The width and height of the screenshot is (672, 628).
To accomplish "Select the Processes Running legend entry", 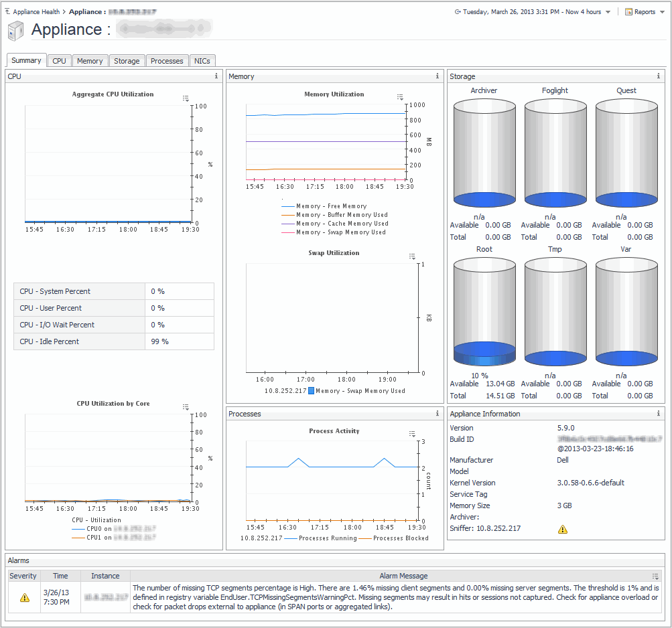I will click(327, 538).
